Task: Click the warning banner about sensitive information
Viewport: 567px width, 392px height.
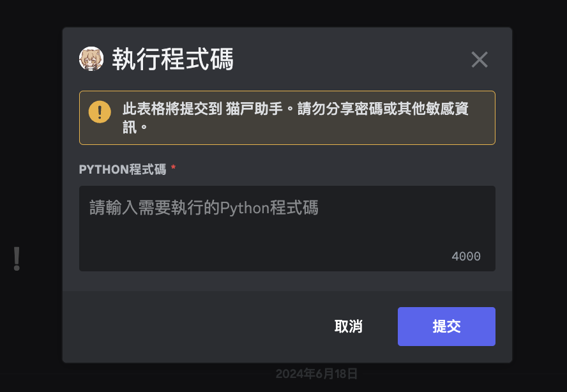Action: coord(287,117)
